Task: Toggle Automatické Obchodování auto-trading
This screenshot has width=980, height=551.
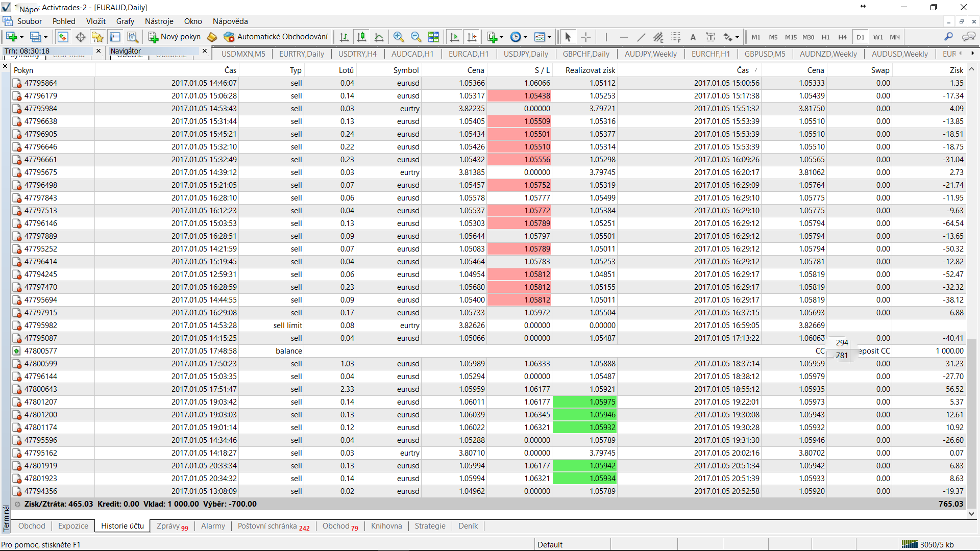Action: (276, 37)
